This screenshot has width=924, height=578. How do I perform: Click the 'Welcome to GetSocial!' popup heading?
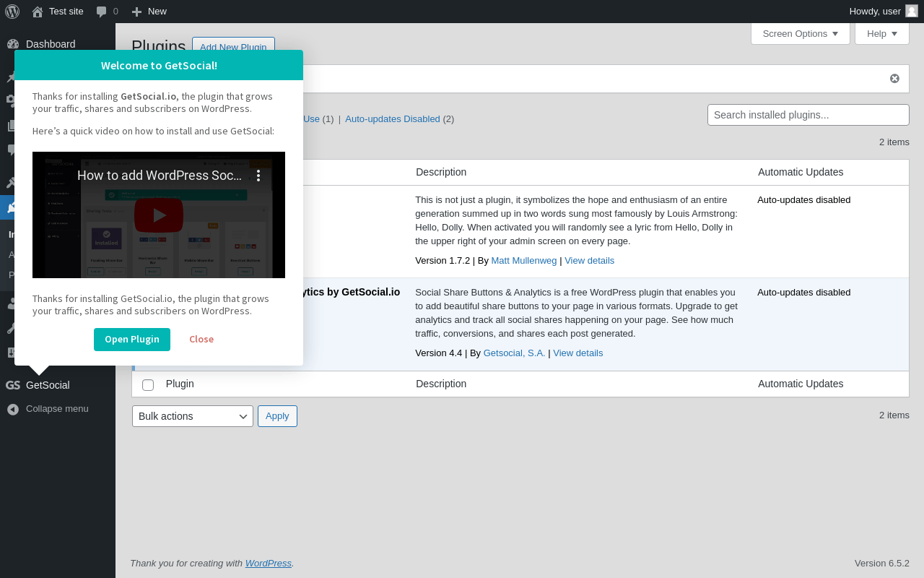159,66
